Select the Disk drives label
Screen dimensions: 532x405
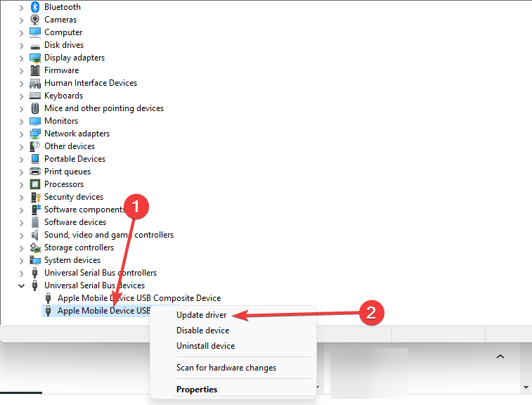(64, 45)
